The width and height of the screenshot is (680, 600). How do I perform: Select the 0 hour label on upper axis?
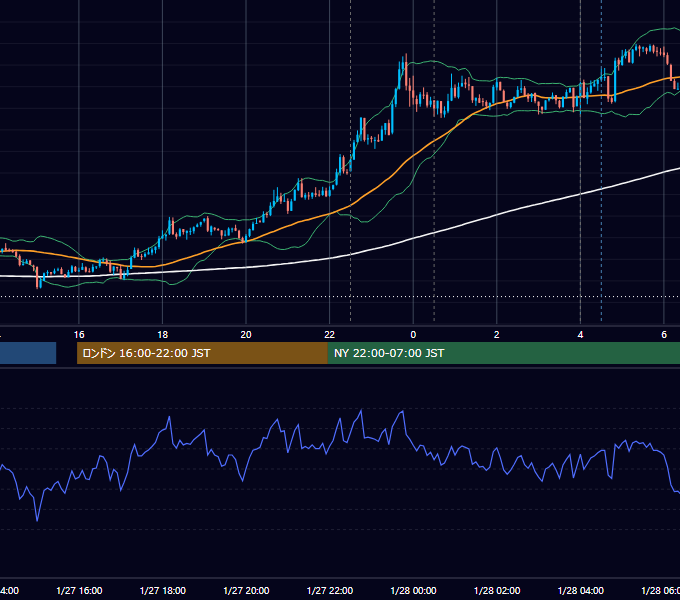tap(413, 335)
